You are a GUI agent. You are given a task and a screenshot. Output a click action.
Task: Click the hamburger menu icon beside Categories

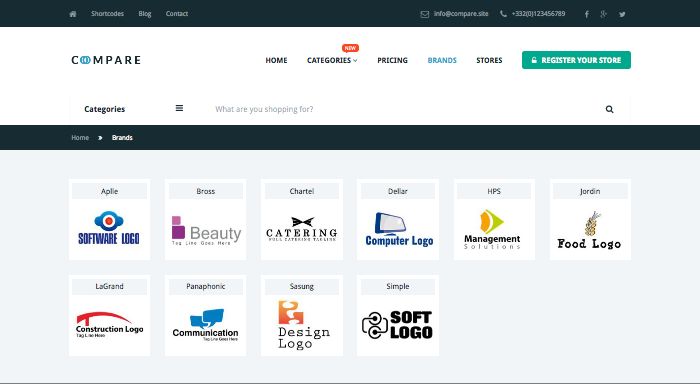click(x=179, y=108)
